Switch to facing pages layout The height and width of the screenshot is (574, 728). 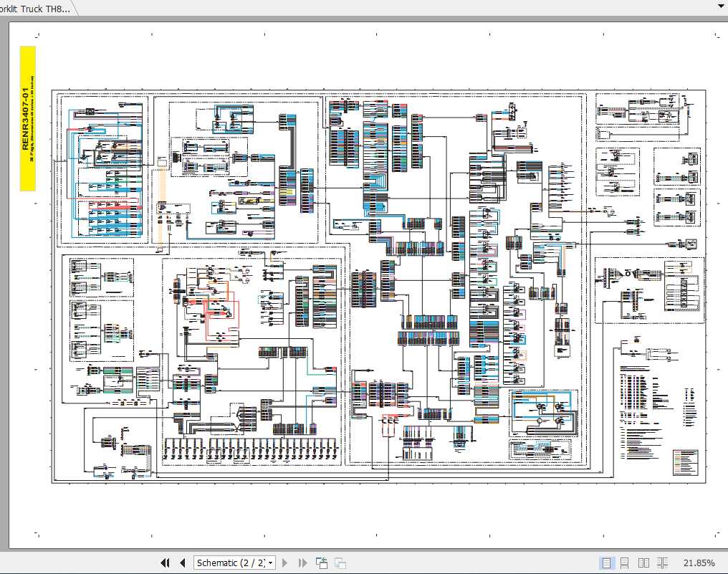click(x=643, y=563)
